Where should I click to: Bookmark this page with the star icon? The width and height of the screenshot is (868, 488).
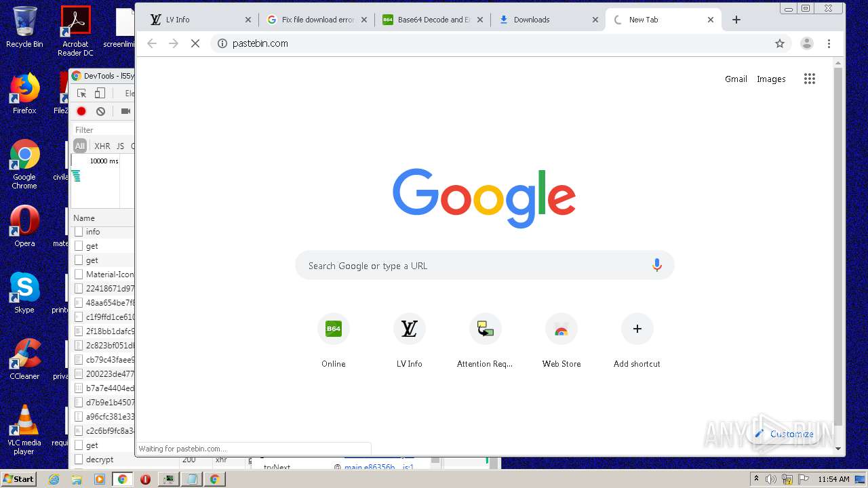coord(780,43)
